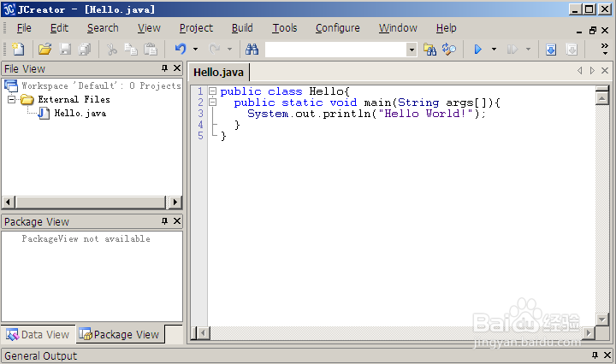Open the Search menu
The image size is (616, 364).
(x=103, y=28)
